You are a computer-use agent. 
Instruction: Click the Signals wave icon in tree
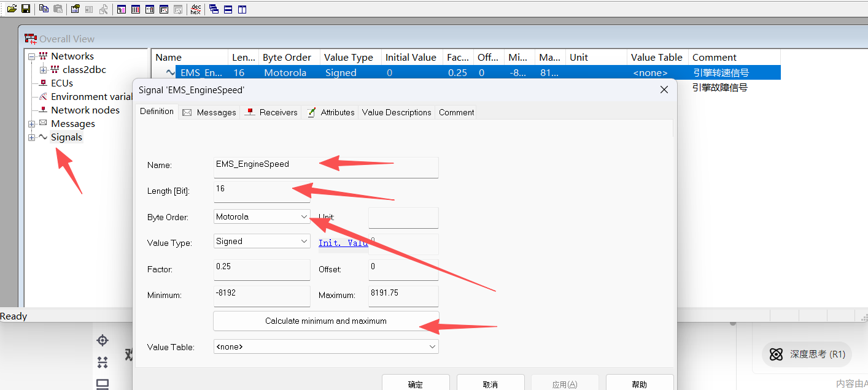(x=43, y=137)
